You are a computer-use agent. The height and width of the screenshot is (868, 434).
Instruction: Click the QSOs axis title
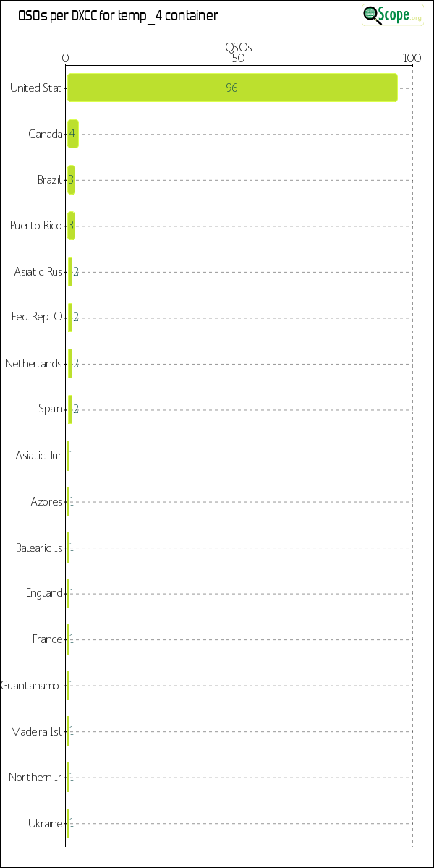(239, 47)
